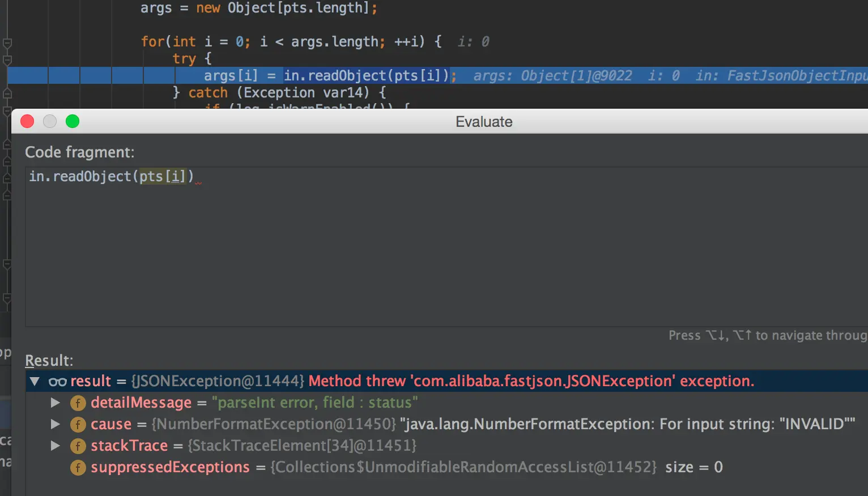Click the "args = new Object[pts.length]" line
Screen dimensions: 868x496
[259, 8]
